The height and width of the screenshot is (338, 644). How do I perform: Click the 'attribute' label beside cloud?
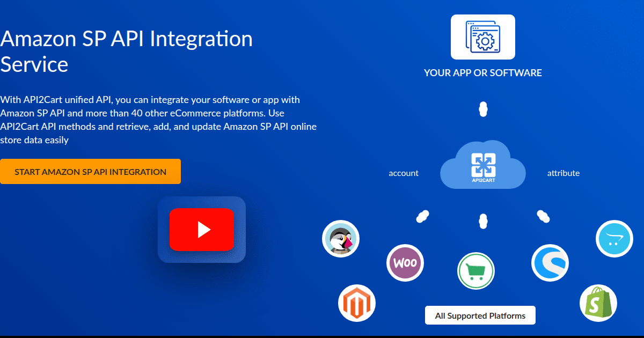pos(563,173)
